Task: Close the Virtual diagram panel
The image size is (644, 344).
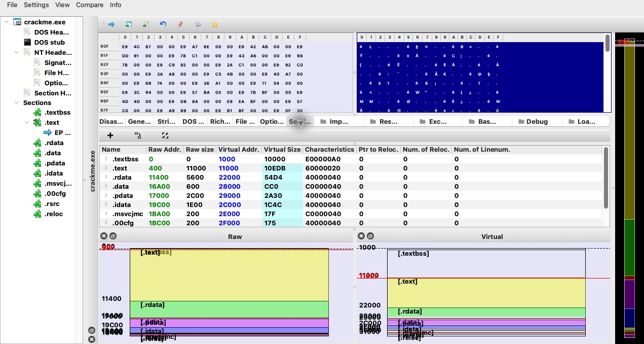Action: pyautogui.click(x=361, y=236)
